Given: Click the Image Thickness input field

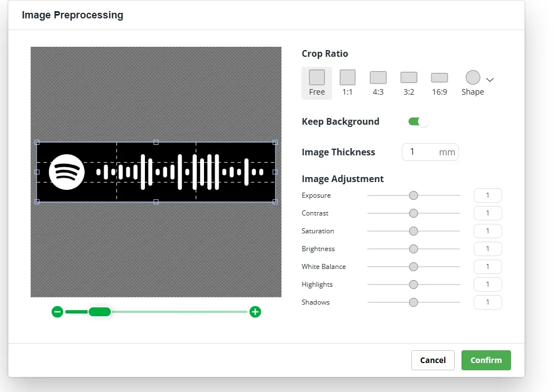Looking at the screenshot, I should [422, 152].
